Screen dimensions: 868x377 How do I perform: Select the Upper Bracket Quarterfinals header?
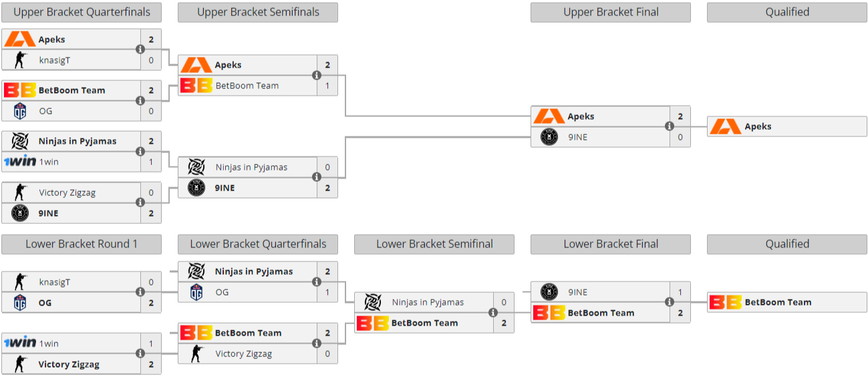pos(82,12)
